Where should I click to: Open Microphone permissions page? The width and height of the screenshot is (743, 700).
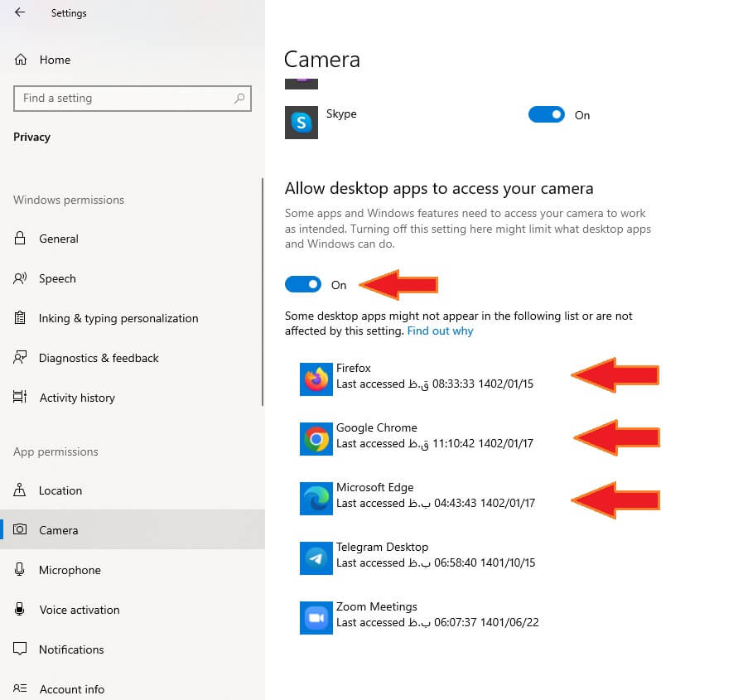pyautogui.click(x=70, y=570)
